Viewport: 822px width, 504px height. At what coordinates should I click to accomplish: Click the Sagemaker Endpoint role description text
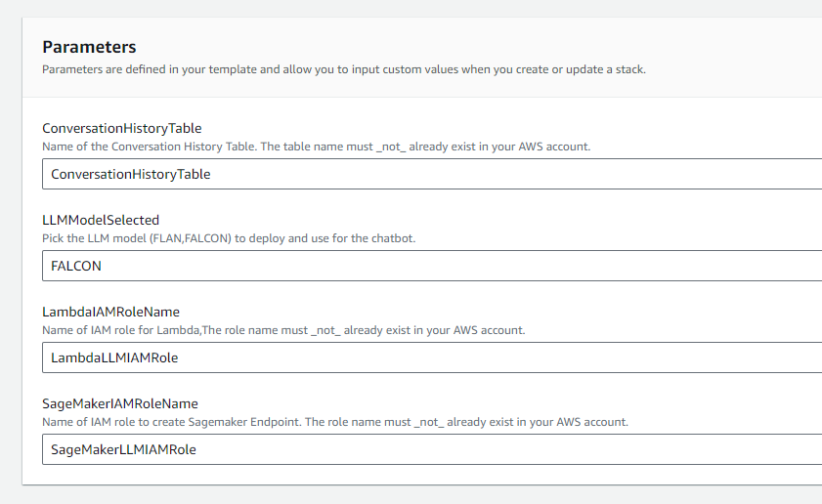pos(334,422)
